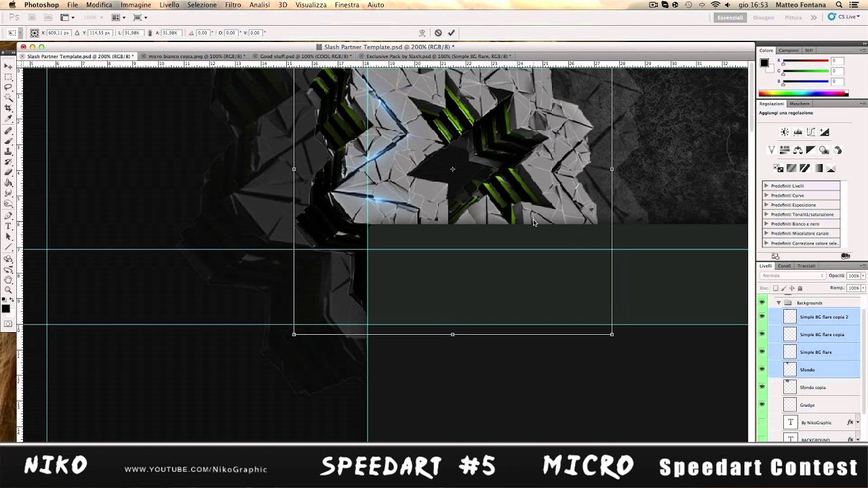This screenshot has height=488, width=868.
Task: Add a Color Balance adjustment
Action: 798,150
